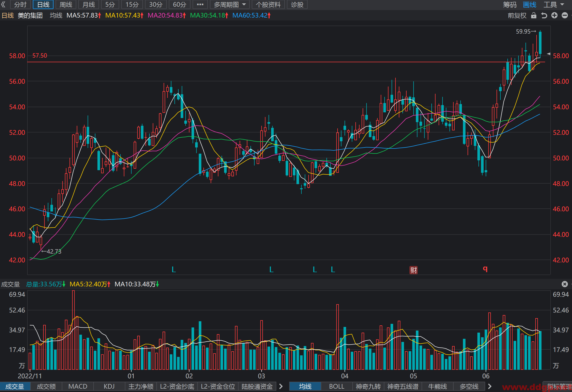Open the 多周期图 dropdown
Screen dimensions: 572x392
point(230,5)
